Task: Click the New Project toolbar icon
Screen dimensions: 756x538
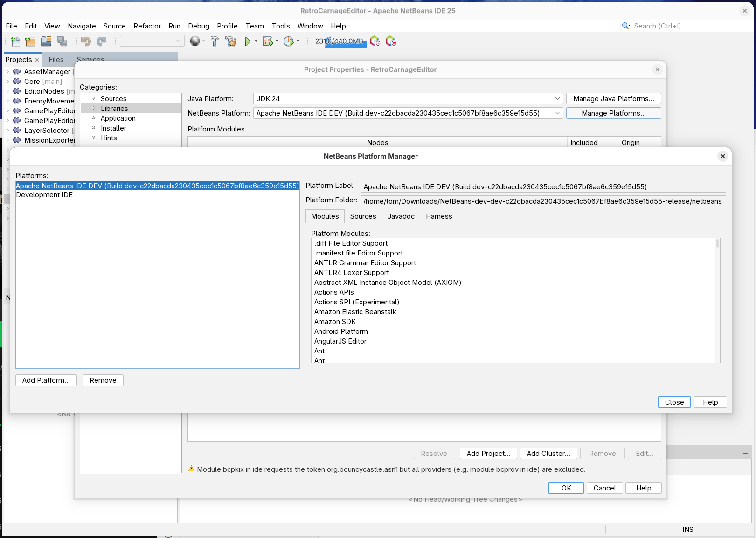Action: click(31, 41)
